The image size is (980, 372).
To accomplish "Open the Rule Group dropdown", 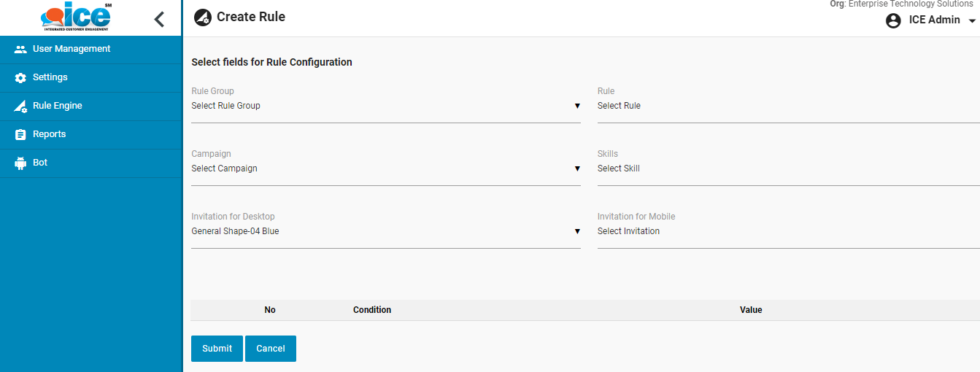I will (x=385, y=106).
